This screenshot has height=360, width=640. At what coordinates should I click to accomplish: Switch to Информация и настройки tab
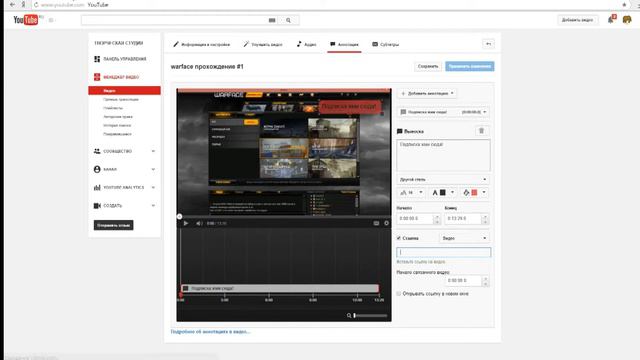pyautogui.click(x=202, y=44)
